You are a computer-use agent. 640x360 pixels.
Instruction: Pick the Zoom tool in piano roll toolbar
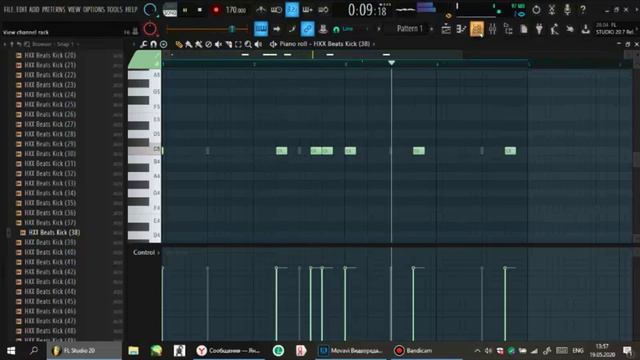248,44
